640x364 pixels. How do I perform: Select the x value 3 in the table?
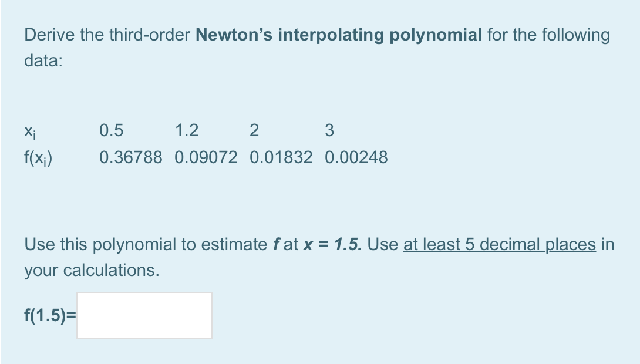(x=329, y=130)
